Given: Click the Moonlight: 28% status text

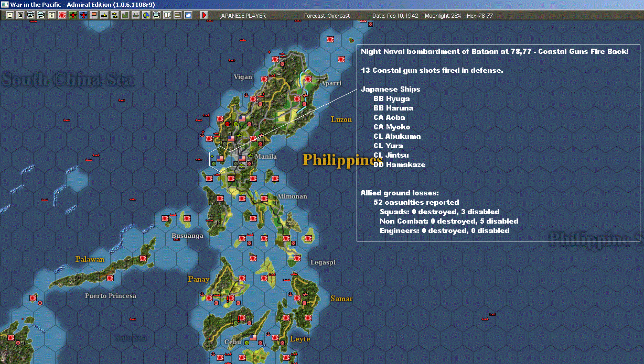Looking at the screenshot, I should point(444,16).
